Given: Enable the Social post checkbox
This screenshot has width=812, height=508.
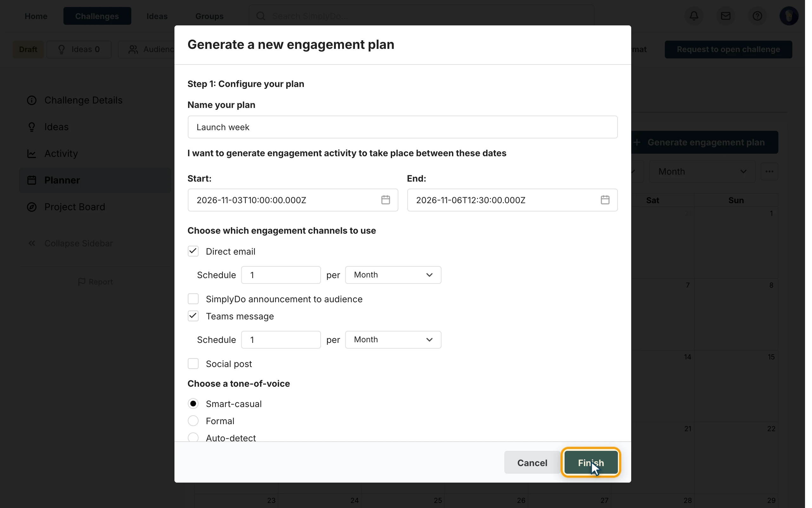Looking at the screenshot, I should (193, 364).
